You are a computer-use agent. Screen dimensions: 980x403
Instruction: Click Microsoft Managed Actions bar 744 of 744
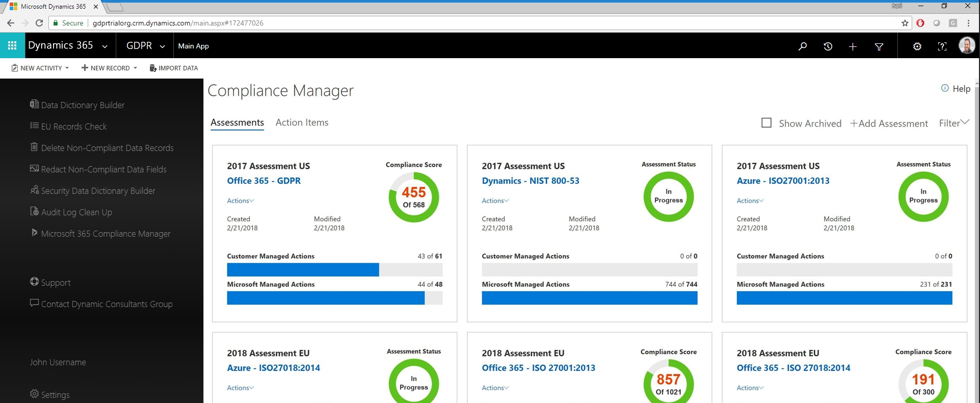589,298
